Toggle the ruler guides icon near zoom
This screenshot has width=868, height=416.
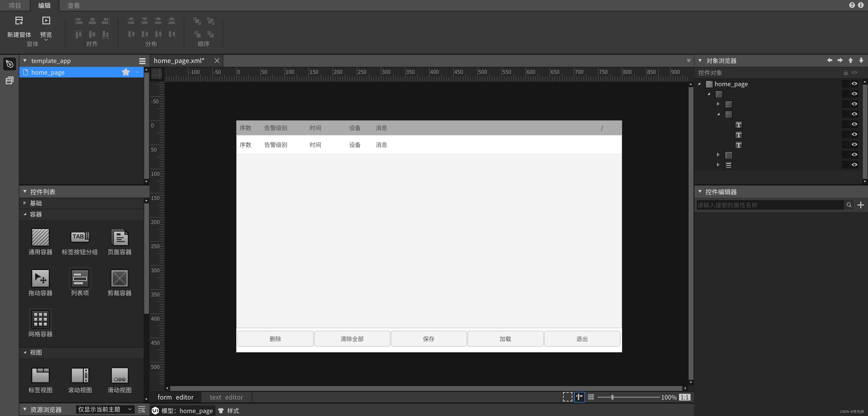point(579,397)
